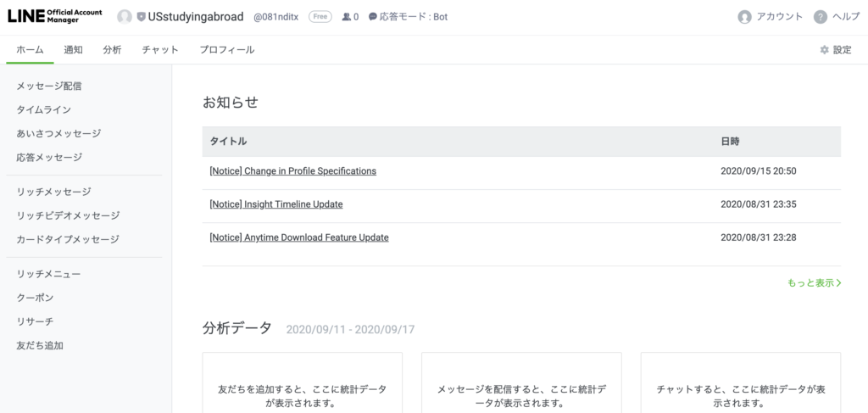Open the チャット tab
This screenshot has width=868, height=413.
(160, 50)
